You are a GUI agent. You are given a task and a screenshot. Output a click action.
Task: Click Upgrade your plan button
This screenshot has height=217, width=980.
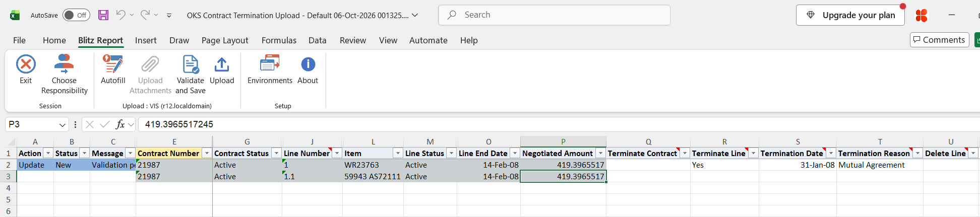pyautogui.click(x=850, y=15)
